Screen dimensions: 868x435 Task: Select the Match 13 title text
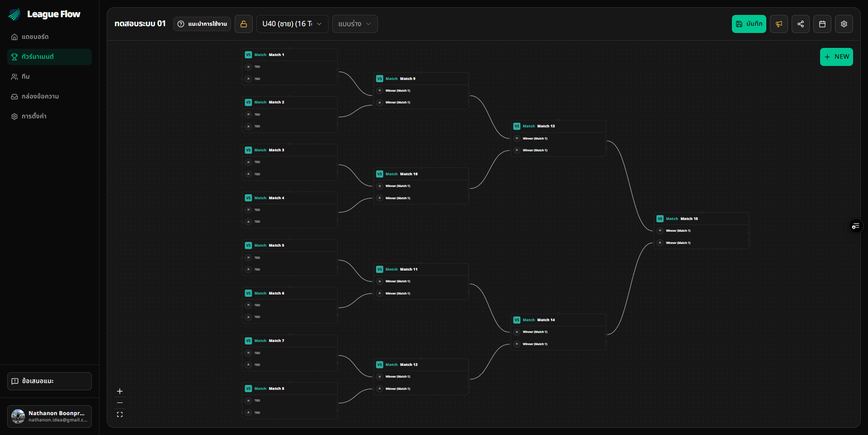pyautogui.click(x=546, y=126)
